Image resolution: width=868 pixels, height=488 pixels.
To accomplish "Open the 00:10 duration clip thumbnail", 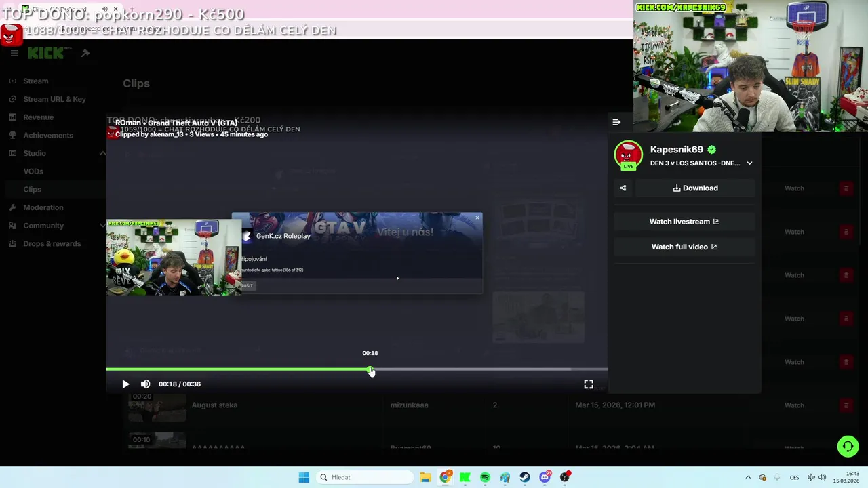I will (x=157, y=441).
